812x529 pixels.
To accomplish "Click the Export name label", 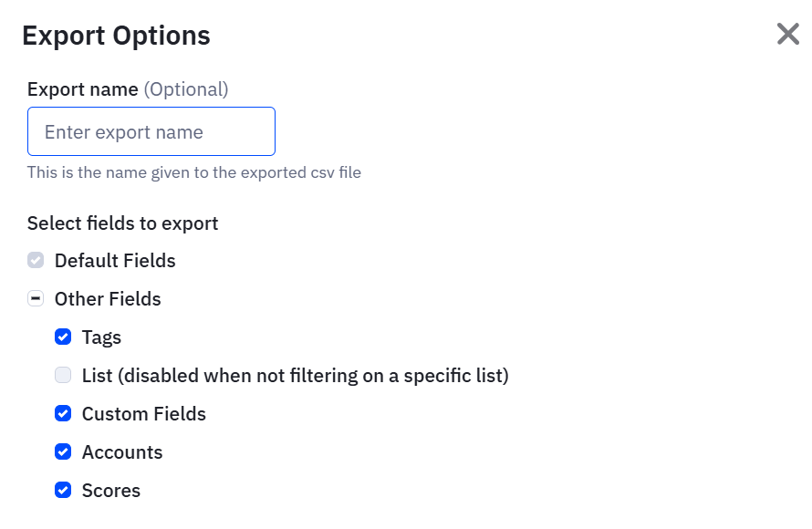I will (80, 88).
